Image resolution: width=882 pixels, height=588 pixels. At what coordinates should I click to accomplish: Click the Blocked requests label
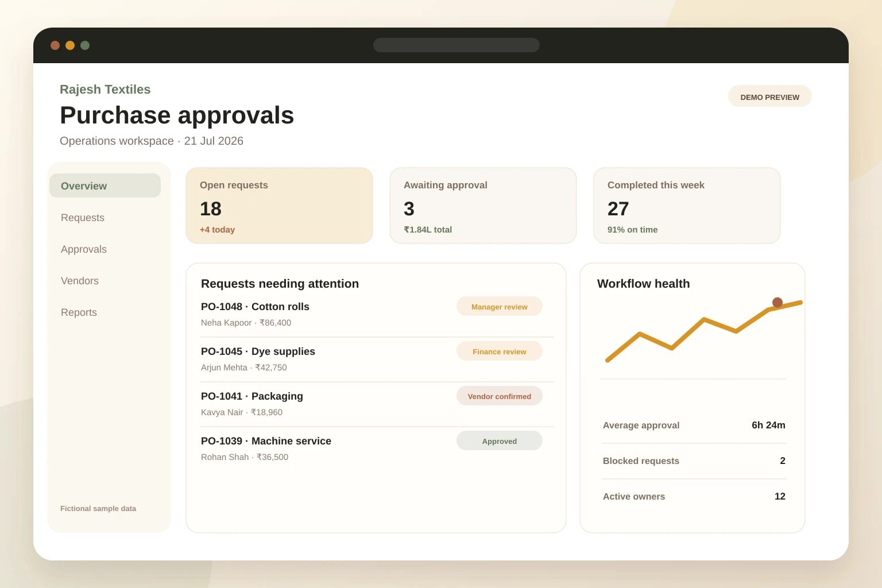pyautogui.click(x=641, y=461)
